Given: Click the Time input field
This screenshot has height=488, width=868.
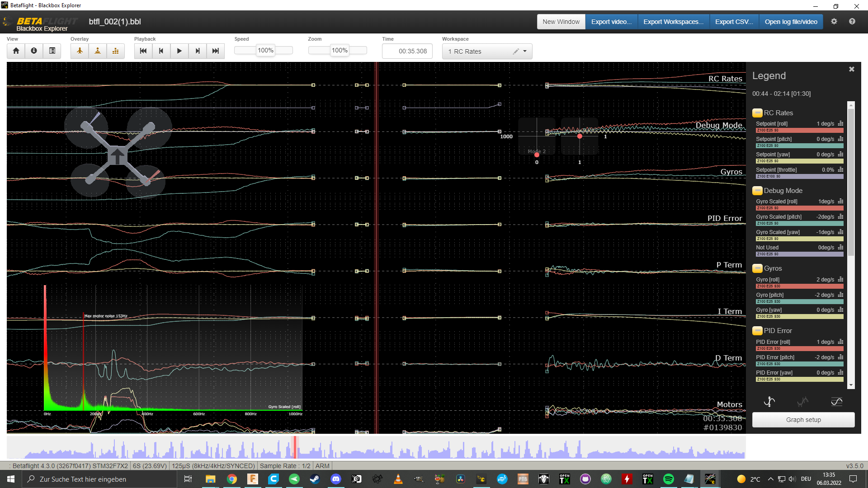Looking at the screenshot, I should tap(407, 52).
